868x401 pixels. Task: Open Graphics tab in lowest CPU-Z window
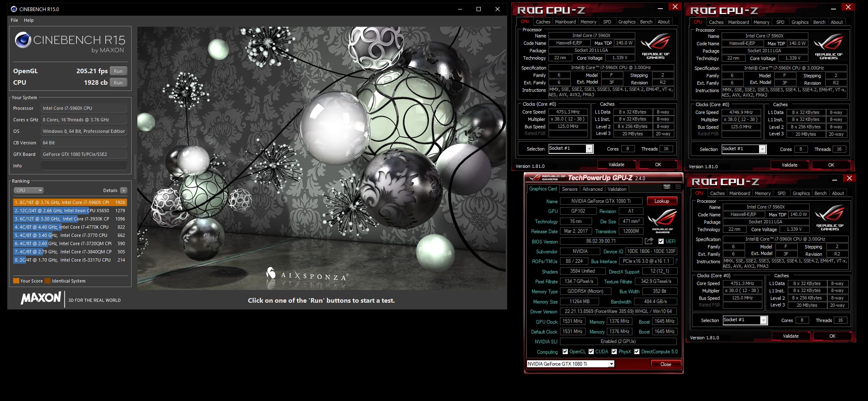[x=801, y=193]
